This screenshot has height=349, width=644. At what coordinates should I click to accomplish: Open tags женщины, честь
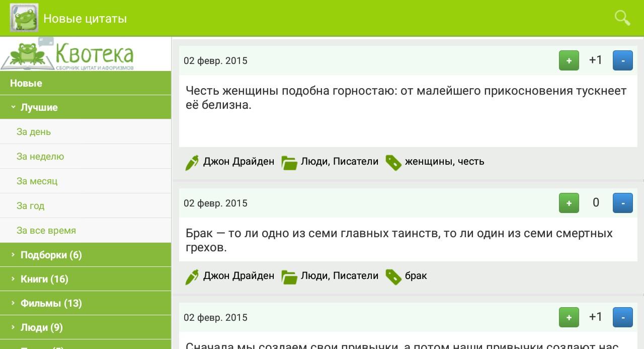[444, 162]
